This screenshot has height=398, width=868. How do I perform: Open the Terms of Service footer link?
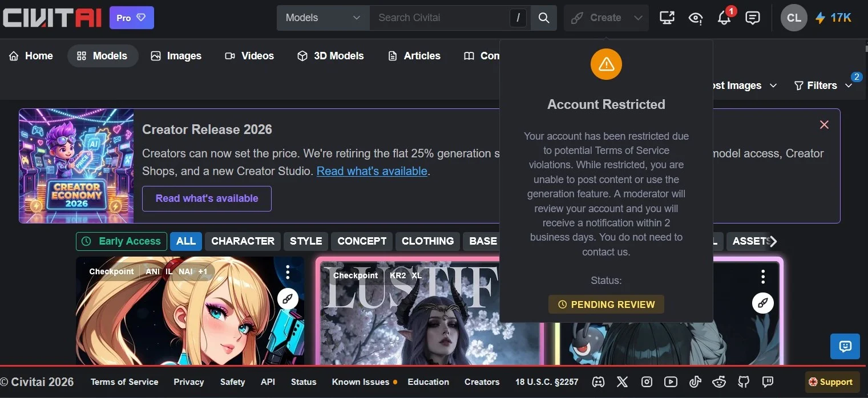pyautogui.click(x=124, y=382)
